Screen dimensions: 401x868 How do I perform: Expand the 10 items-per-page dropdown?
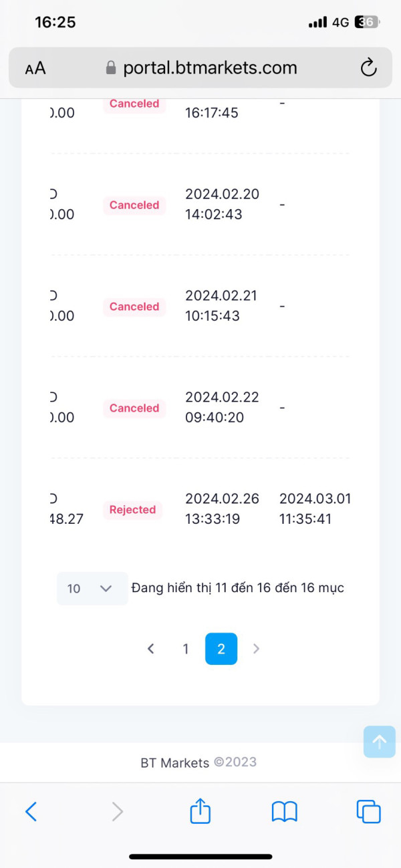tap(92, 589)
